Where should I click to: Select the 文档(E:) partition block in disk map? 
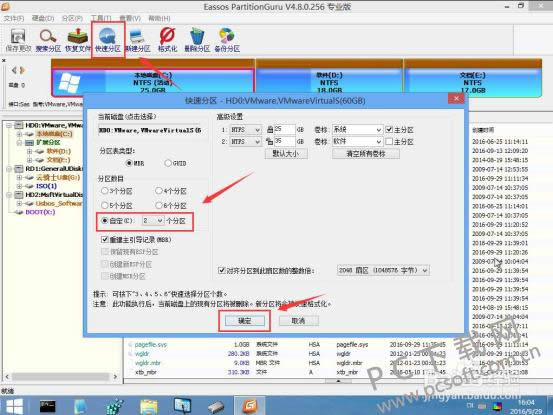pyautogui.click(x=473, y=82)
